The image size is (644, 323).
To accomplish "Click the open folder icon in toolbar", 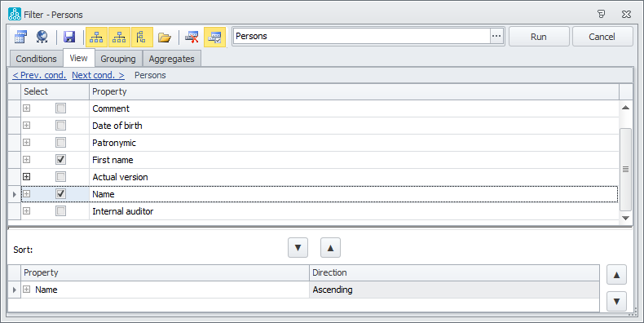I will coord(165,38).
